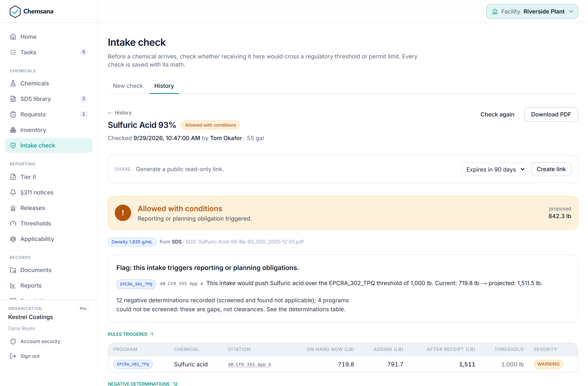This screenshot has height=386, width=588.
Task: Open Reports chart icon
Action: click(13, 286)
